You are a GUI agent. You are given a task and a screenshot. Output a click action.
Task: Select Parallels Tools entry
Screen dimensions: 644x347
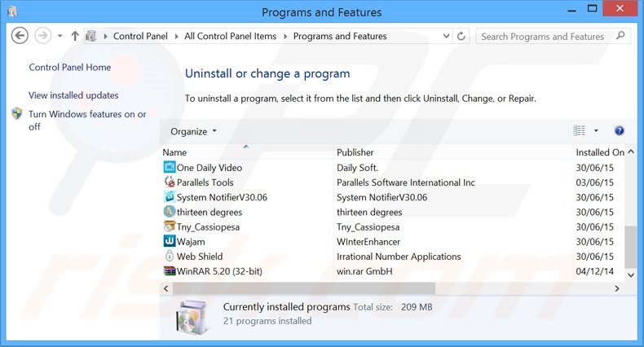[x=205, y=182]
